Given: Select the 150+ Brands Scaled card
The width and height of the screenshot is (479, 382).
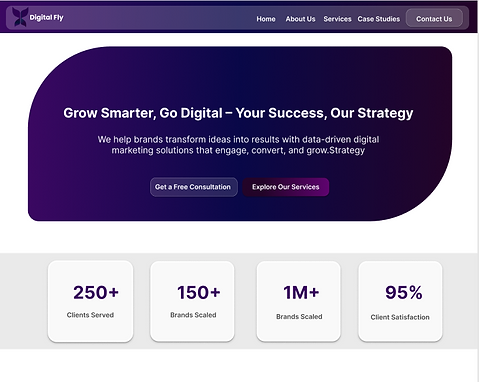Looking at the screenshot, I should (192, 301).
